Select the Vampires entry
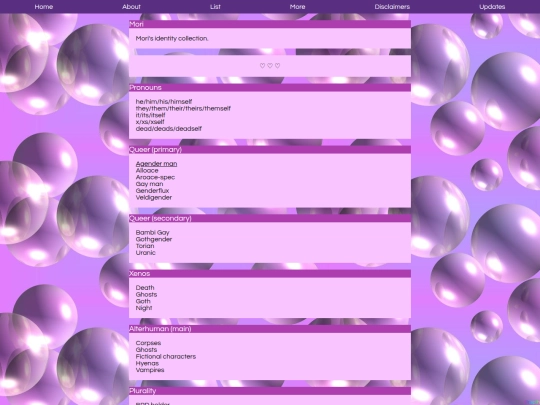540x405 pixels. pos(150,370)
